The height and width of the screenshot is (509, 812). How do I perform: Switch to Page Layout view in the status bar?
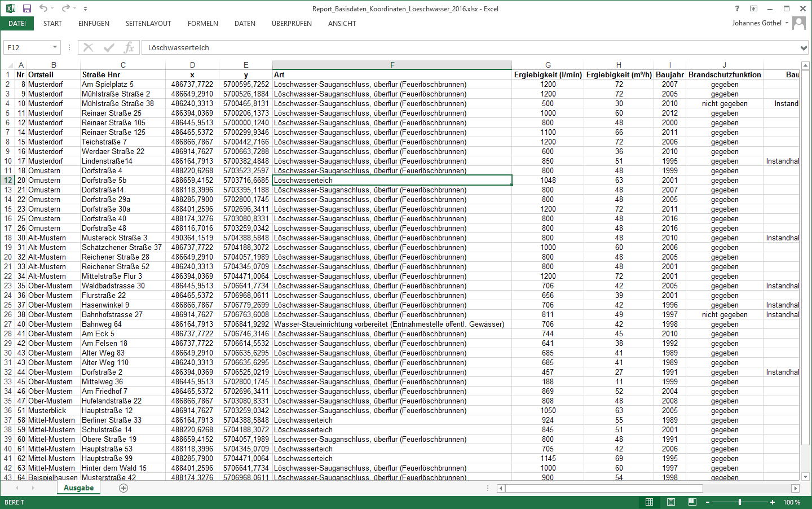671,502
